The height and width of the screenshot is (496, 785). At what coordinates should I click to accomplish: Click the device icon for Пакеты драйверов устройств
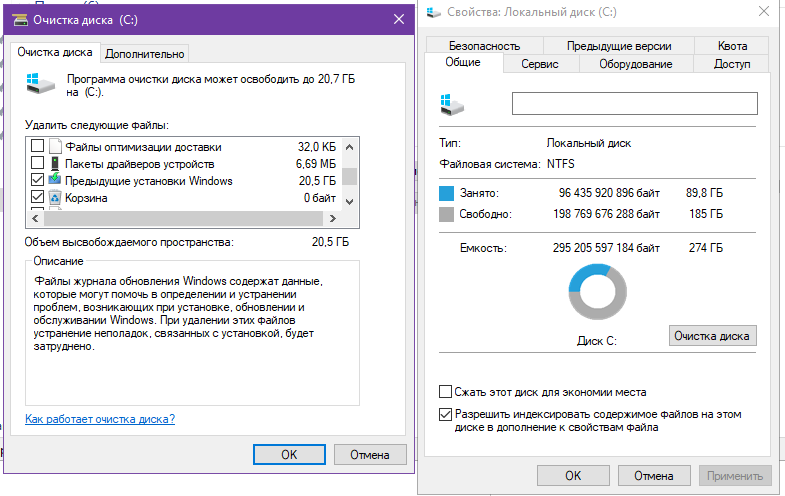pos(55,163)
